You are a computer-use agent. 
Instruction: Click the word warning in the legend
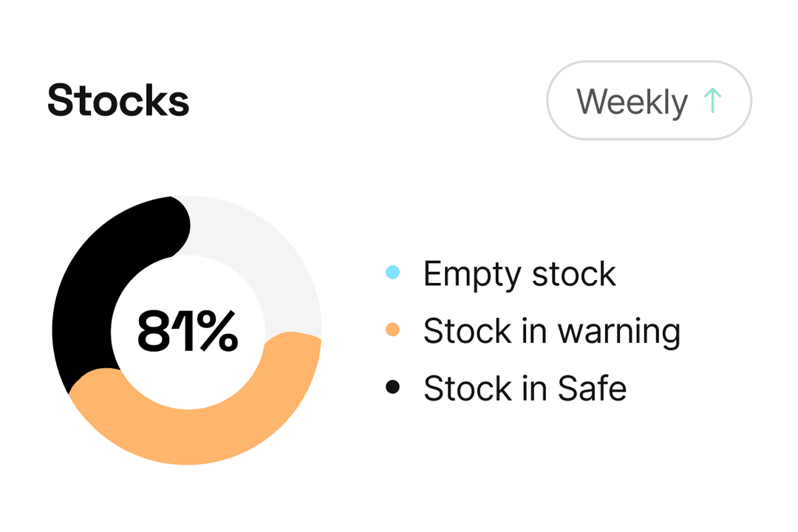coord(618,331)
